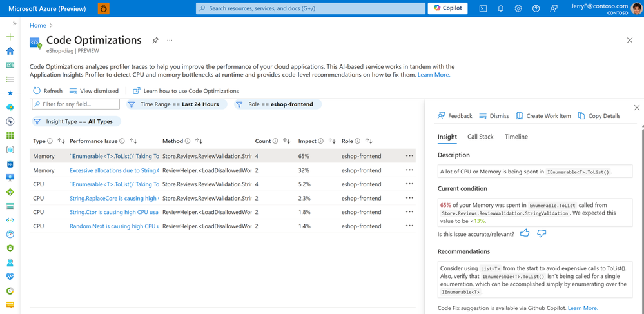
Task: Click the Favorites star icon in sidebar
Action: point(10,93)
